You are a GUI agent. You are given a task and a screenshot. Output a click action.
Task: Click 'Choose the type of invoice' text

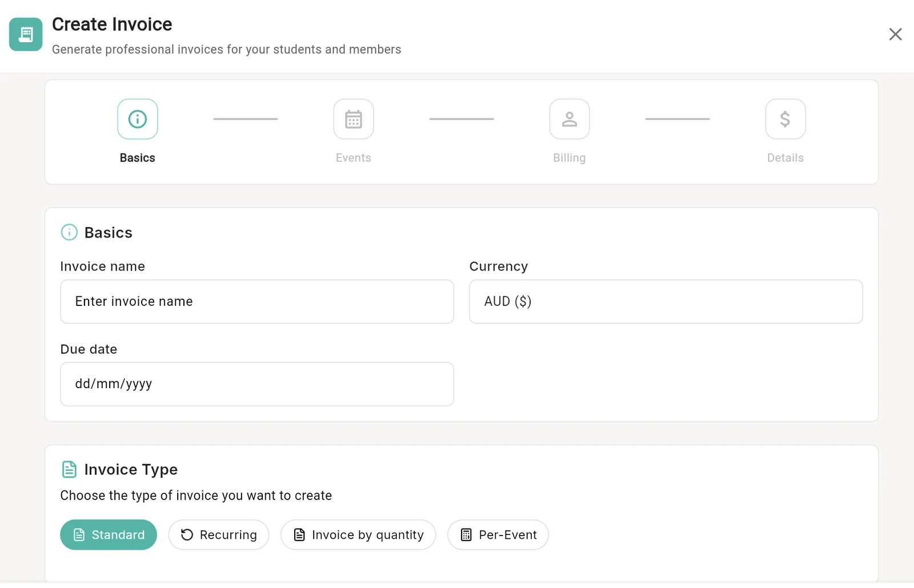click(196, 496)
